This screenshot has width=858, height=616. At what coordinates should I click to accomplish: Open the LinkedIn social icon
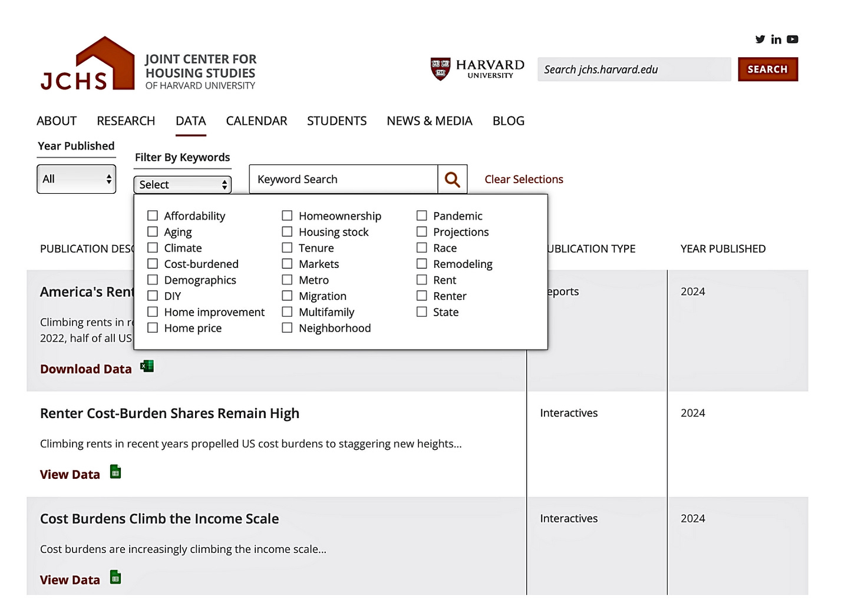776,39
